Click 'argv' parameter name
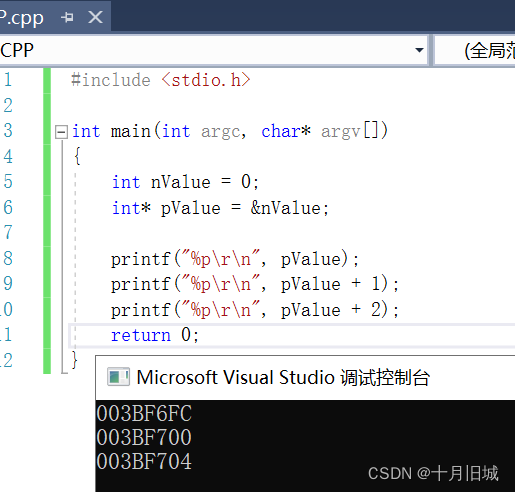Screen dimensions: 515x492 point(340,132)
